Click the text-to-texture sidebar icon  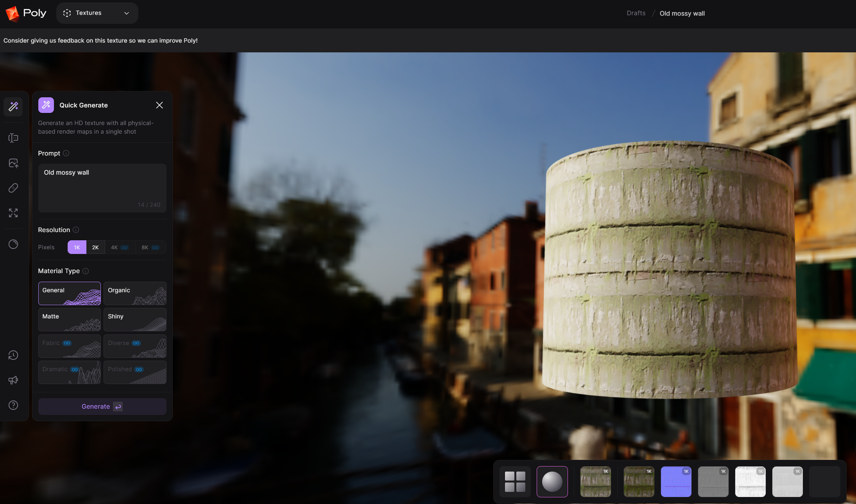coord(13,138)
